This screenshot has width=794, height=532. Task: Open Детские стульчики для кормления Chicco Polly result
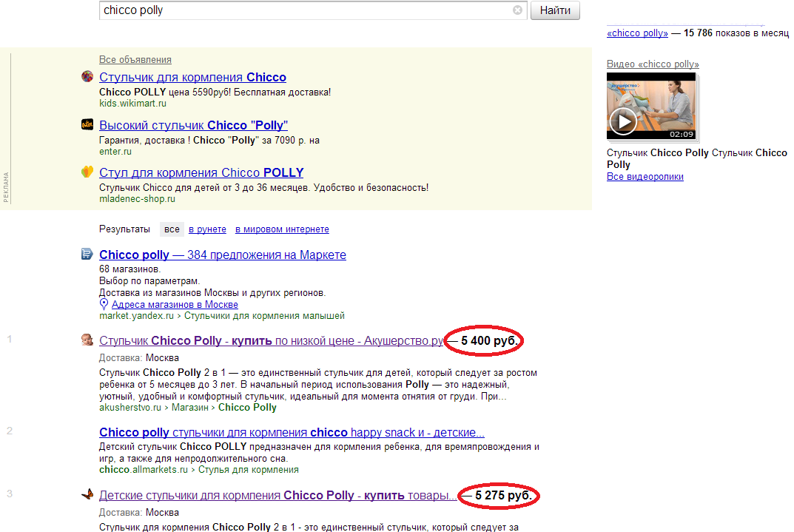point(277,495)
